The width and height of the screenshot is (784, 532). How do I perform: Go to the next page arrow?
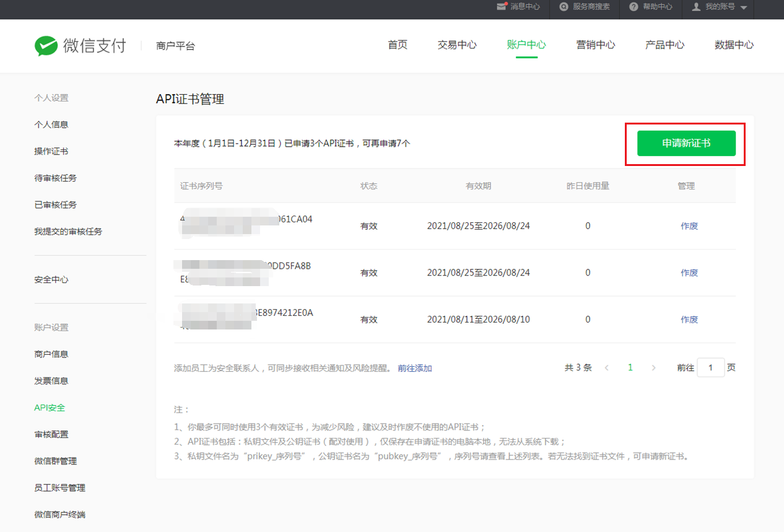click(x=653, y=368)
